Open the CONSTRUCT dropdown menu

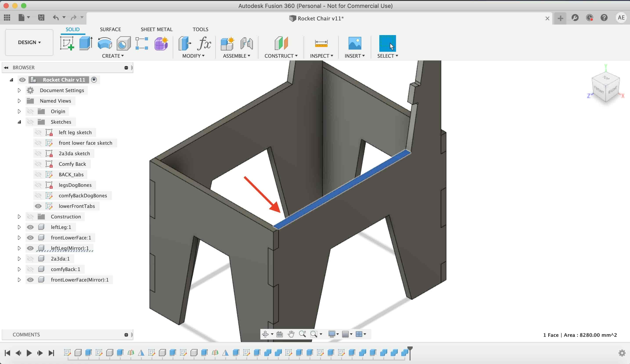(281, 56)
